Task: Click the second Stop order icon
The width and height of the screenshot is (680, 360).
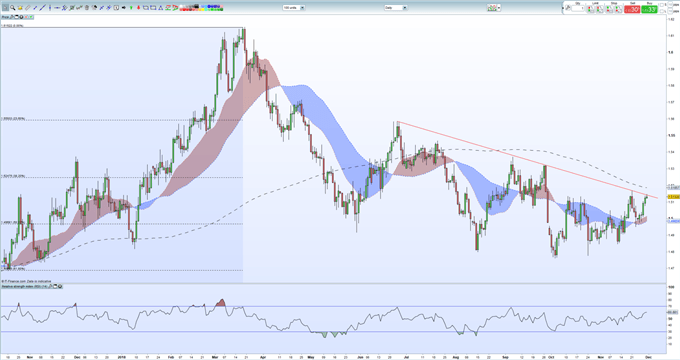Action: click(618, 9)
